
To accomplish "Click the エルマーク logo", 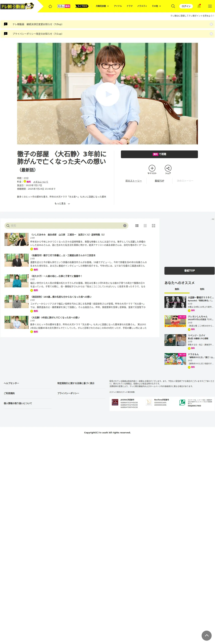I will tap(182, 402).
